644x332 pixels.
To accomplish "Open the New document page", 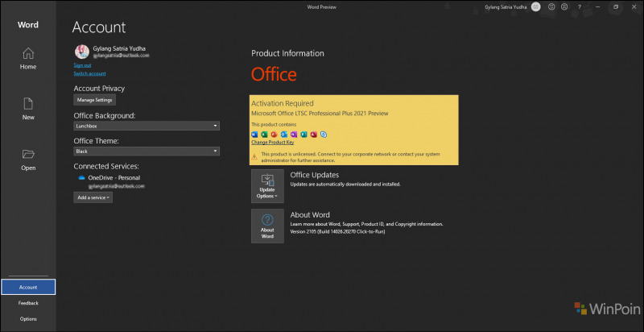I will click(28, 109).
